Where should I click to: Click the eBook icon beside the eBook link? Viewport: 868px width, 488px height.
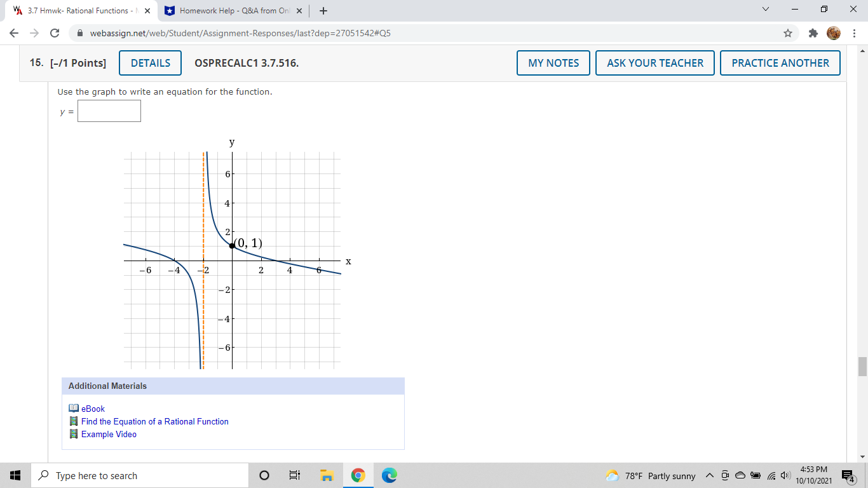pos(72,409)
